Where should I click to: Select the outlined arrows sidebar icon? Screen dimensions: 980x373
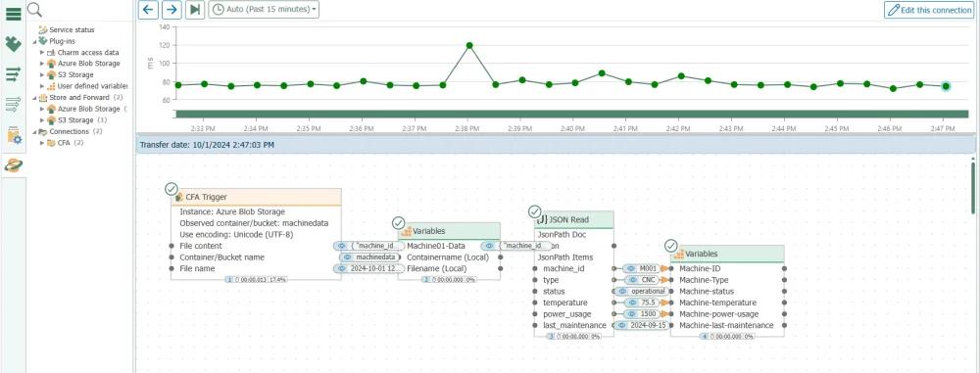click(x=13, y=105)
